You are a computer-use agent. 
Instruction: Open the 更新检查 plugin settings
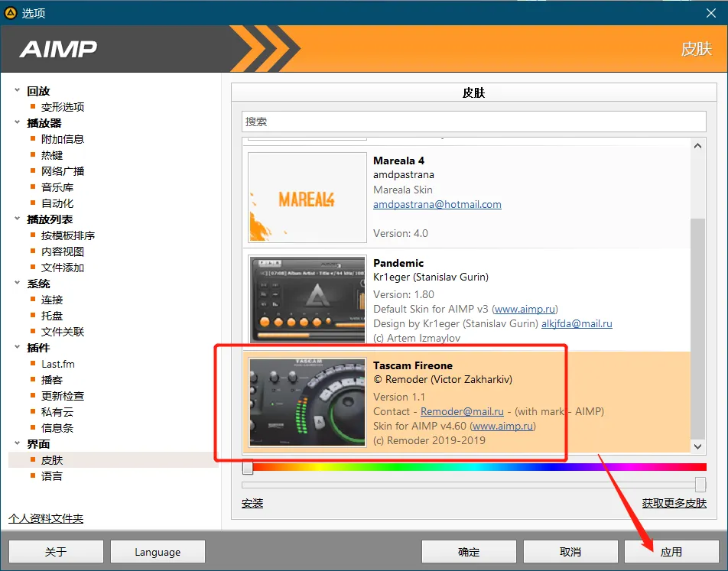63,396
